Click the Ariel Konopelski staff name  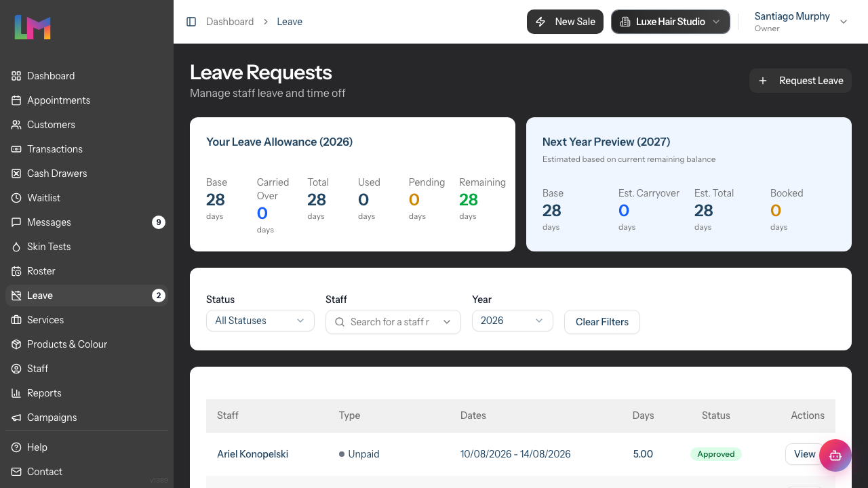click(252, 454)
